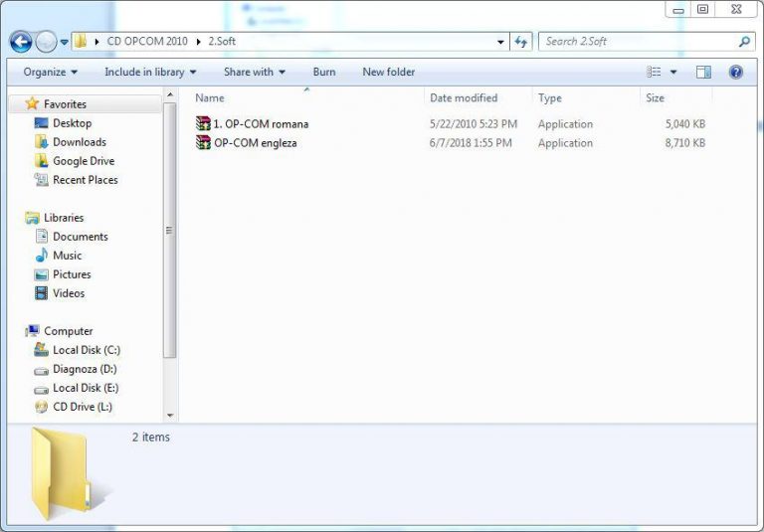The width and height of the screenshot is (764, 532).
Task: Click the Music note icon
Action: coord(42,256)
